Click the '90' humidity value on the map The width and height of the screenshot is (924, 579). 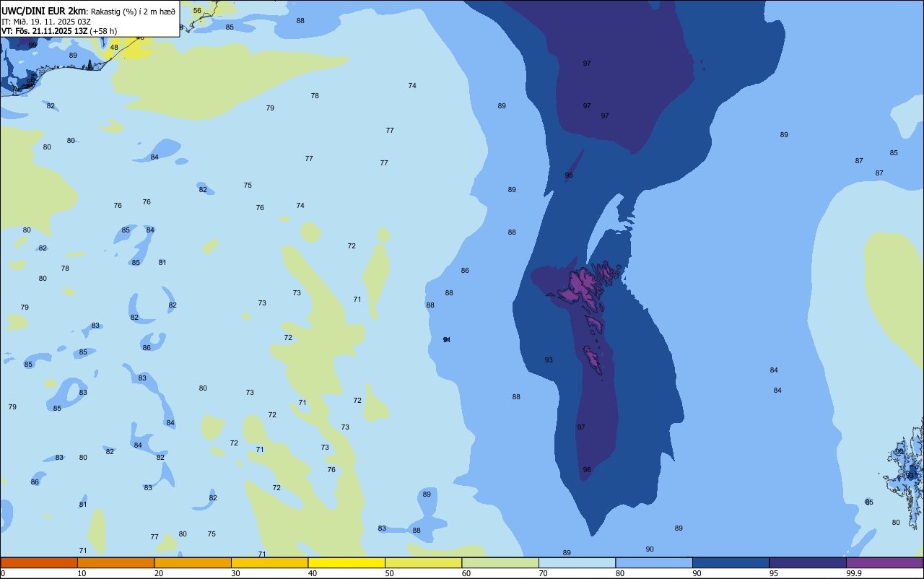point(650,549)
